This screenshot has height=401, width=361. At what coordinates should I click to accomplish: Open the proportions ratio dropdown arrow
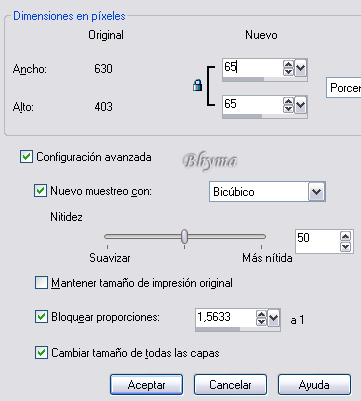pyautogui.click(x=273, y=318)
